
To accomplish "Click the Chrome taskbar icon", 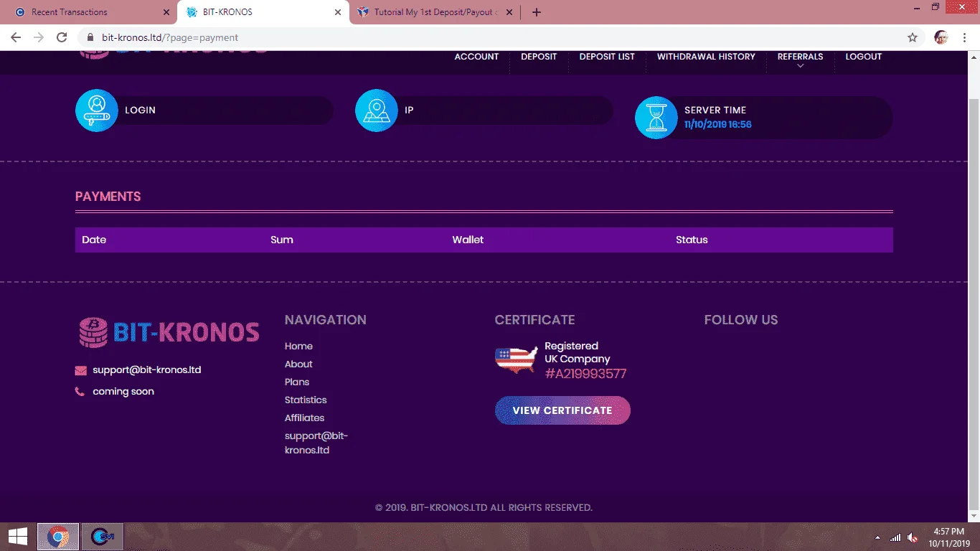I will [x=58, y=537].
